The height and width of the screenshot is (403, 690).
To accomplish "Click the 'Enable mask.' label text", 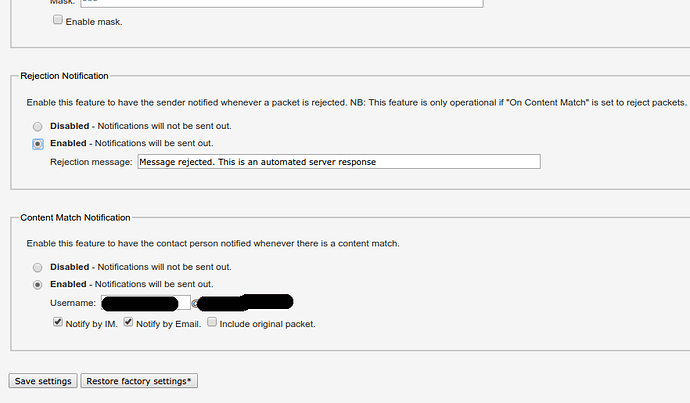I will tap(94, 22).
